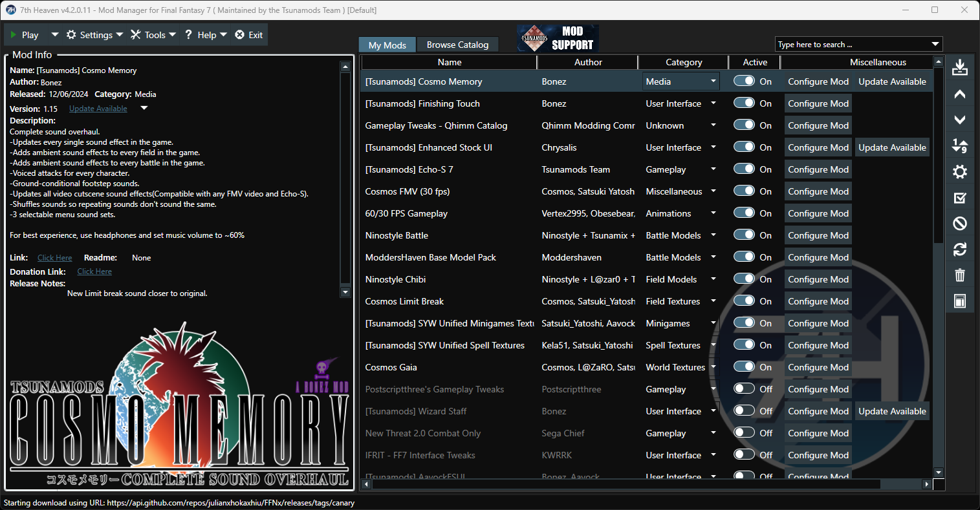Expand category dropdown for Enhanced Stock UI
980x510 pixels.
713,147
